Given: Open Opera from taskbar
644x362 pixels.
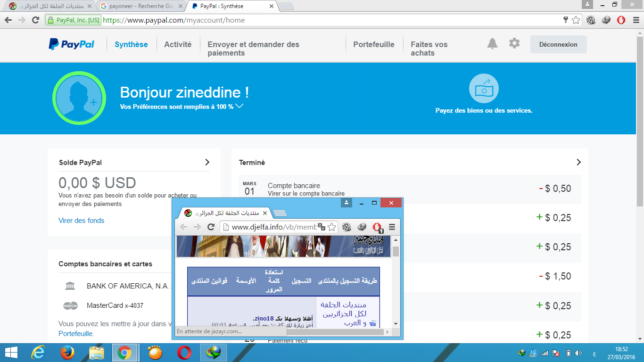Looking at the screenshot, I should click(x=184, y=353).
